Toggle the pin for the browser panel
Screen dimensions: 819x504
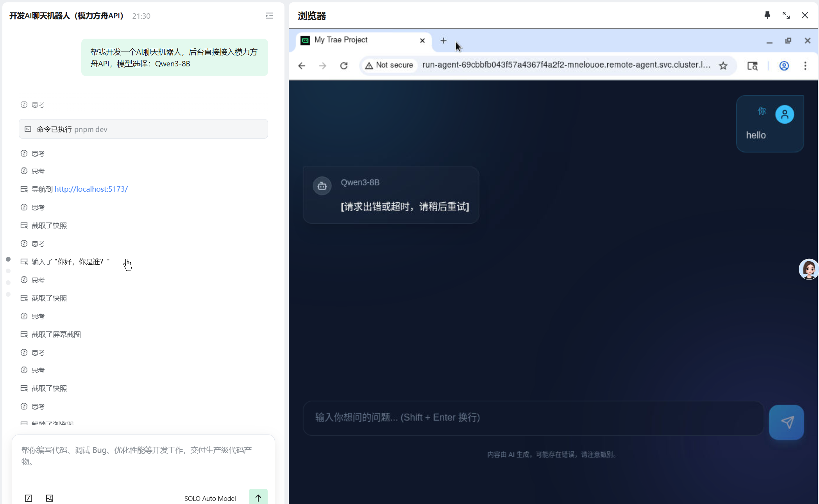[x=767, y=15]
